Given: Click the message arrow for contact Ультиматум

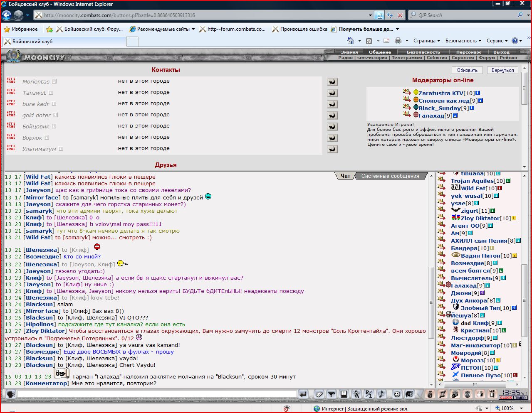Looking at the screenshot, I should point(332,149).
